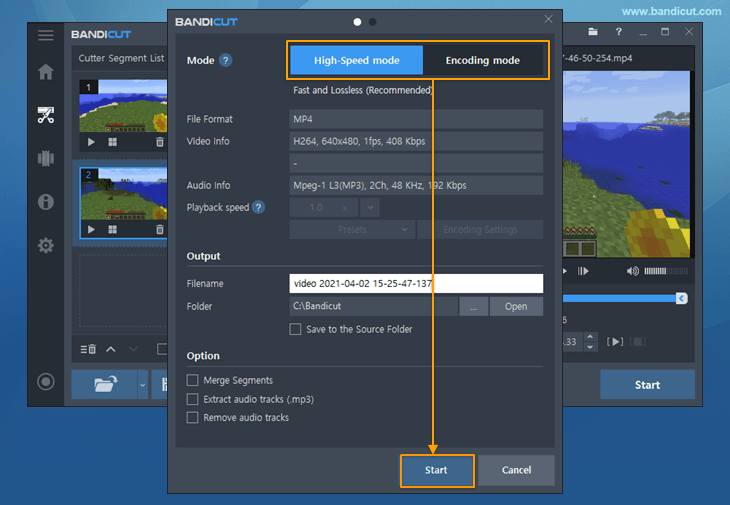730x505 pixels.
Task: Move segment up with the up arrow
Action: click(x=111, y=349)
